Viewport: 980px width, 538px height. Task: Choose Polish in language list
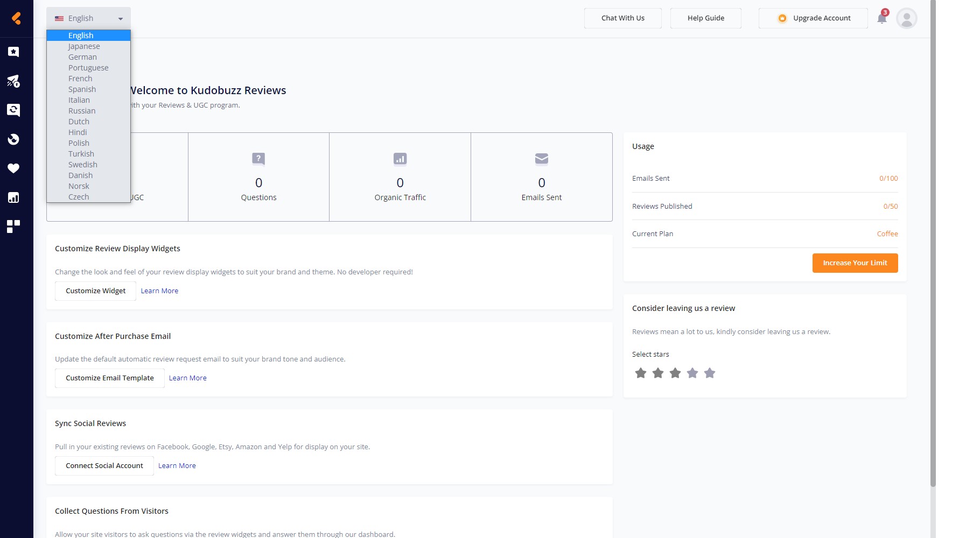(x=88, y=143)
